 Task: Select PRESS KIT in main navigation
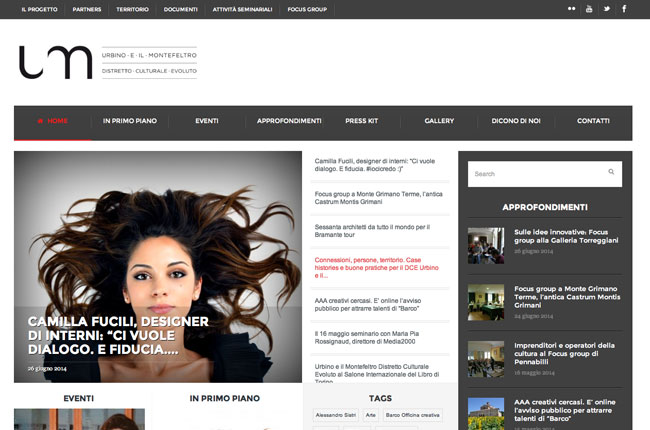point(361,121)
